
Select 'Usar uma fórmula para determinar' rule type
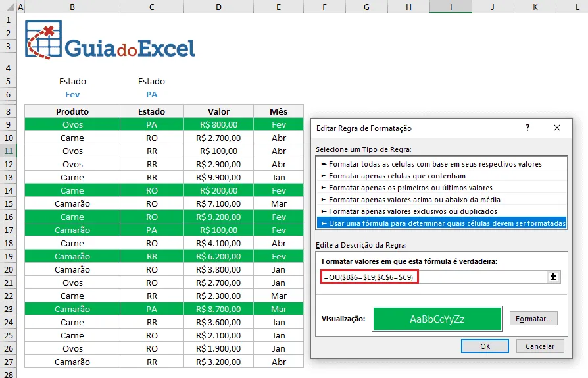tap(441, 223)
